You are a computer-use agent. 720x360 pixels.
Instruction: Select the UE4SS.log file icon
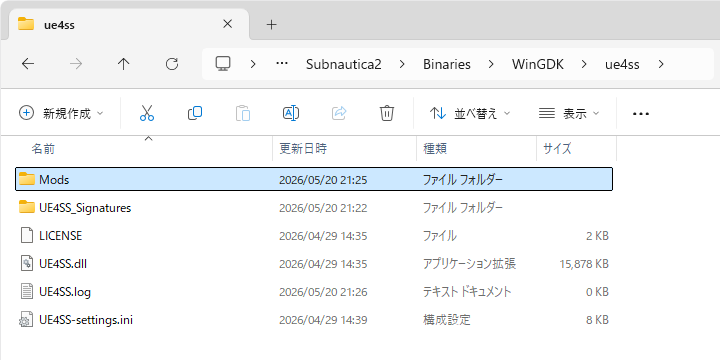point(27,292)
